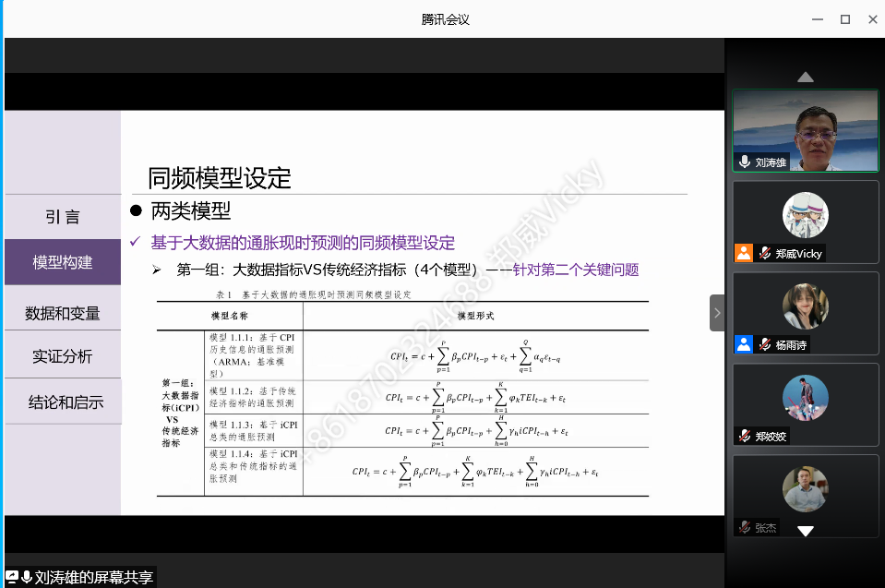
Task: Click the blue user badge for 杨雨诗
Action: click(744, 344)
